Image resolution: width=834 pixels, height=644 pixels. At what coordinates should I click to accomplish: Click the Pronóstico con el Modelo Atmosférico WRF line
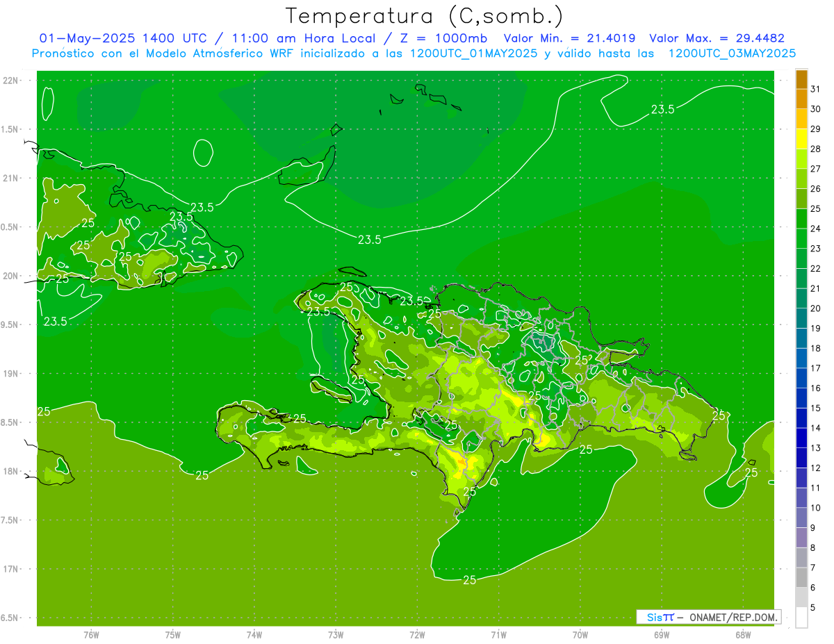(x=414, y=53)
